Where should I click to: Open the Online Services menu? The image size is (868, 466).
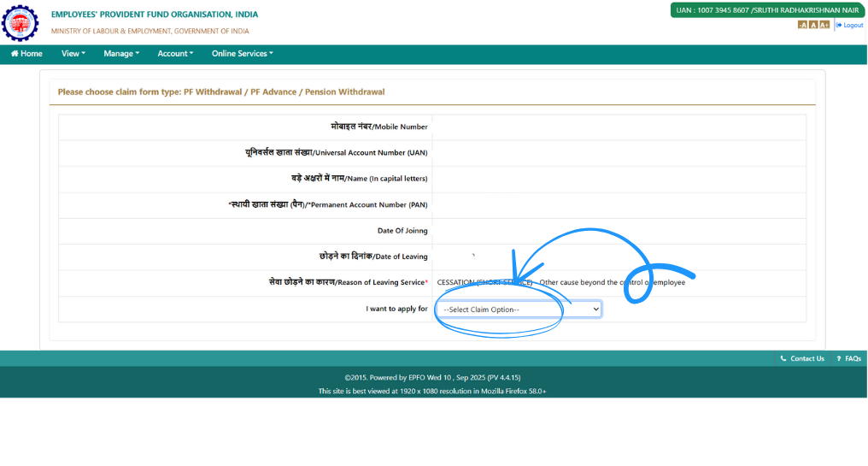point(242,54)
